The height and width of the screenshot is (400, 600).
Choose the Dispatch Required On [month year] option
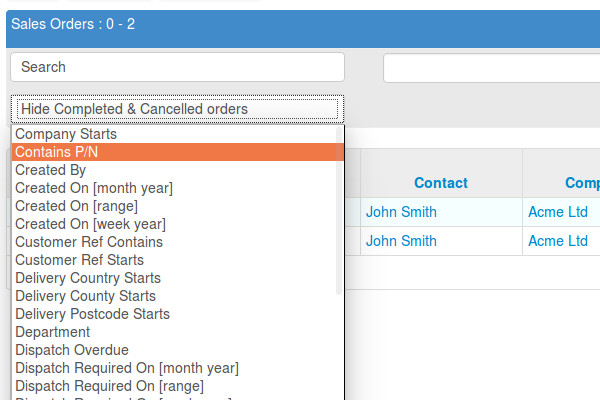[x=126, y=368]
